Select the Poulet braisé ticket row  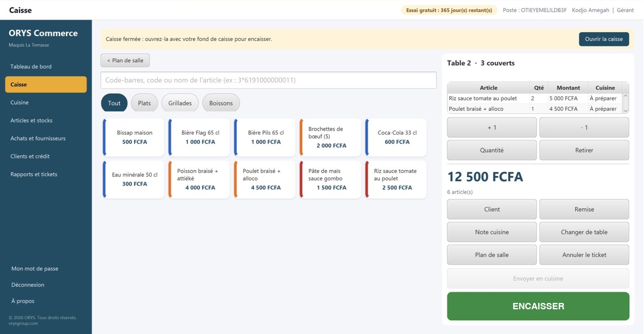click(x=535, y=109)
